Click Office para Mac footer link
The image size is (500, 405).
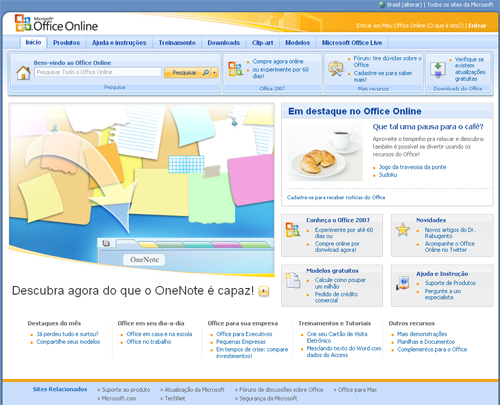(x=357, y=390)
